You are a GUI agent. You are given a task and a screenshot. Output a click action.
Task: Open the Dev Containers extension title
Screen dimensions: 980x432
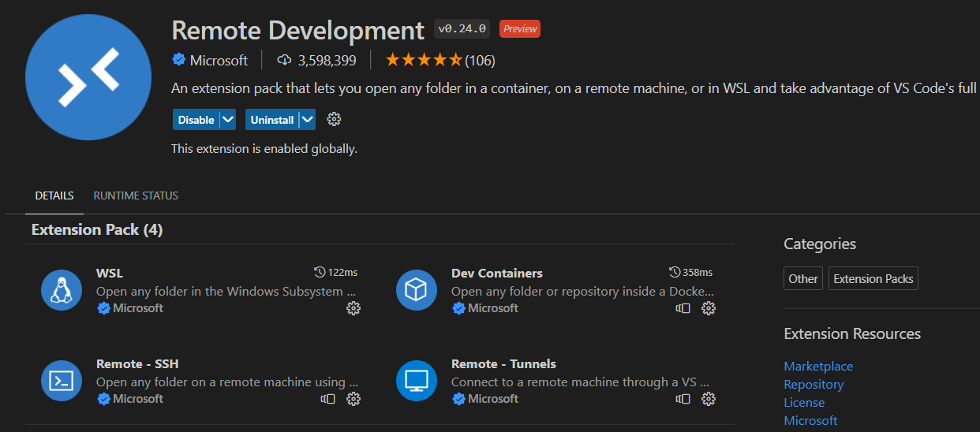pyautogui.click(x=497, y=273)
